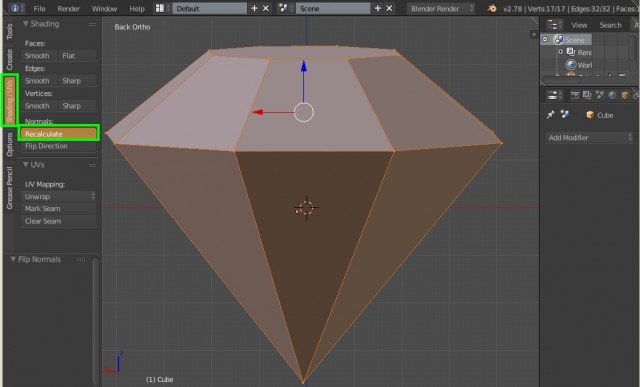Switch to the Shading / UVs tab
Screen dimensions: 640x387
click(10, 100)
